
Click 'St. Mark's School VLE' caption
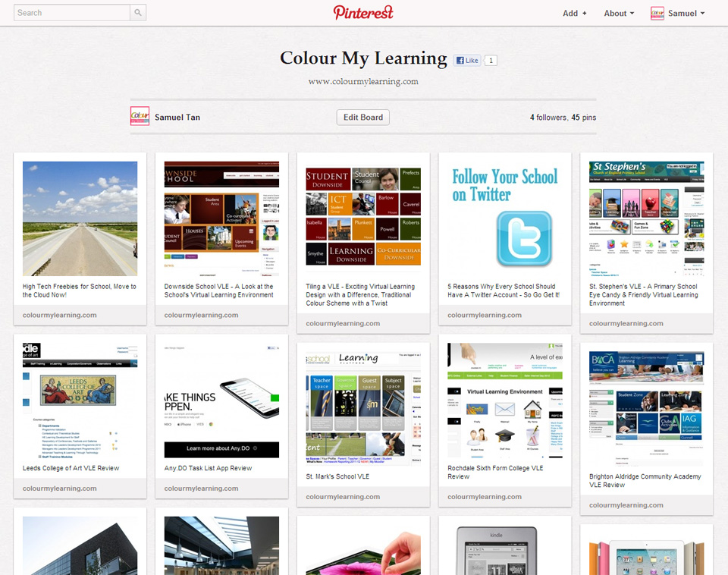[337, 476]
